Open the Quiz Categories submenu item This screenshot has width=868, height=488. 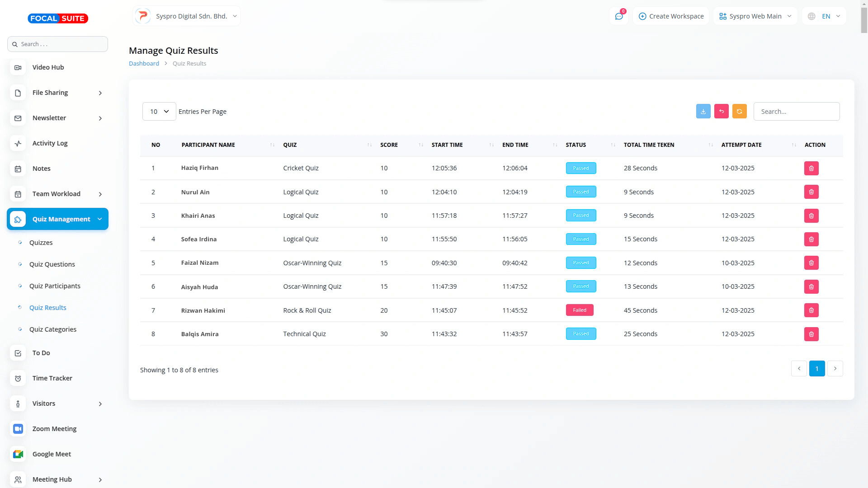click(x=53, y=329)
